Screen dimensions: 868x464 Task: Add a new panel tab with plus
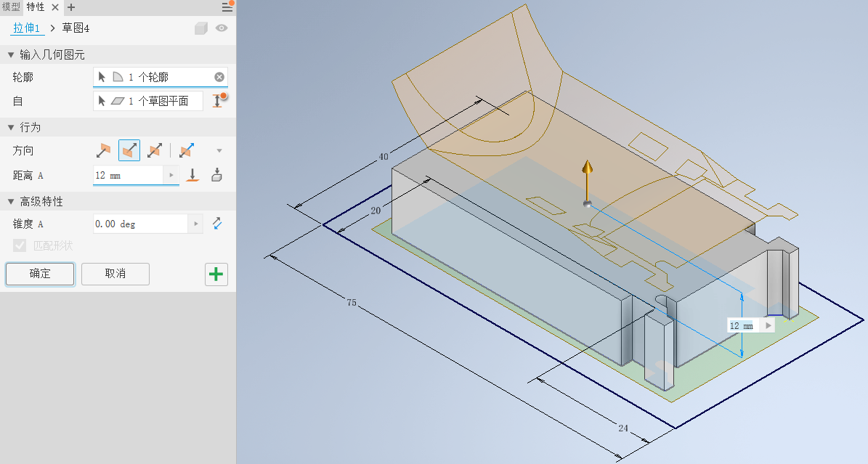pyautogui.click(x=71, y=7)
